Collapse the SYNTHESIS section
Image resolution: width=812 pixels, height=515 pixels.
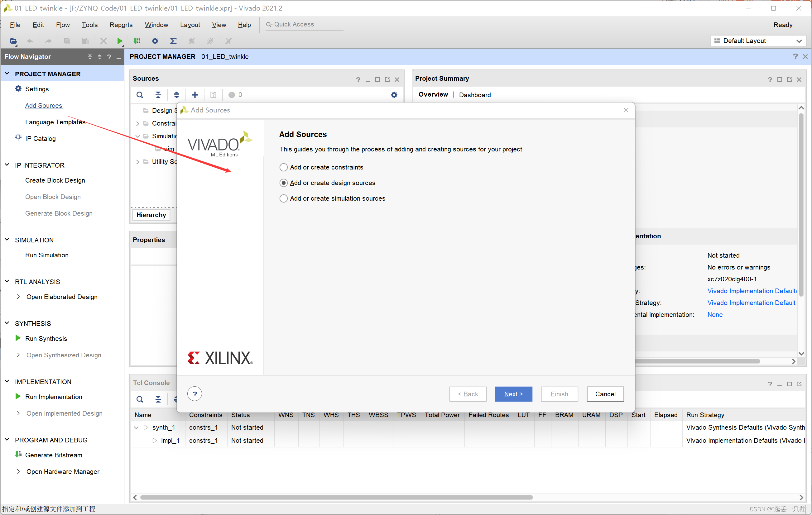(x=7, y=323)
